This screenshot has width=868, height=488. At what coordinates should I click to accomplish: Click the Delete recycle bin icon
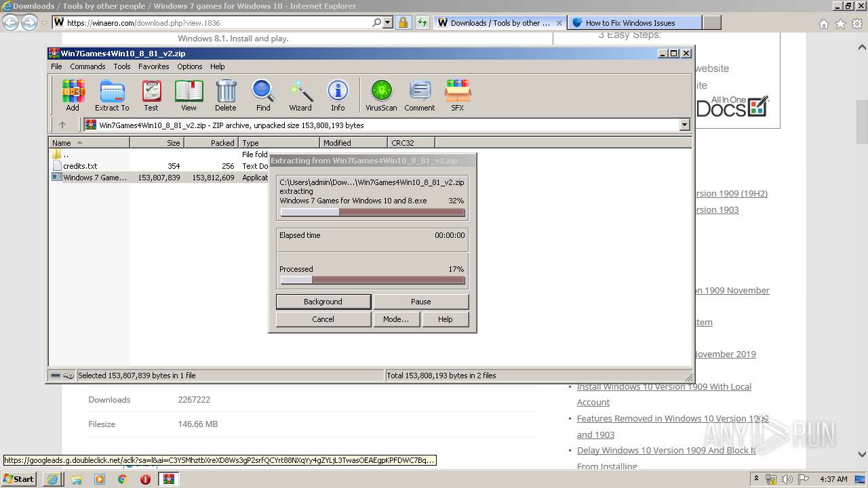226,95
